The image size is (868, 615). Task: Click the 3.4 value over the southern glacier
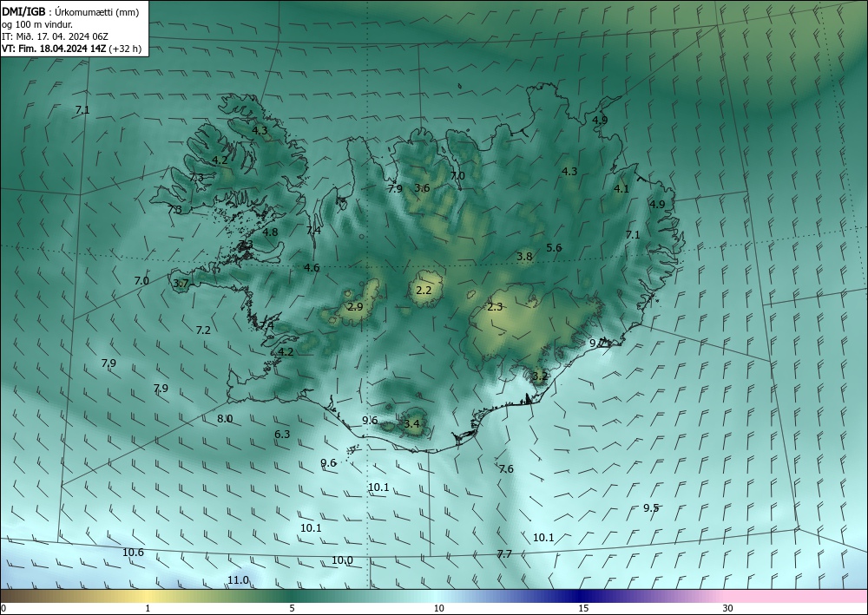coord(411,425)
